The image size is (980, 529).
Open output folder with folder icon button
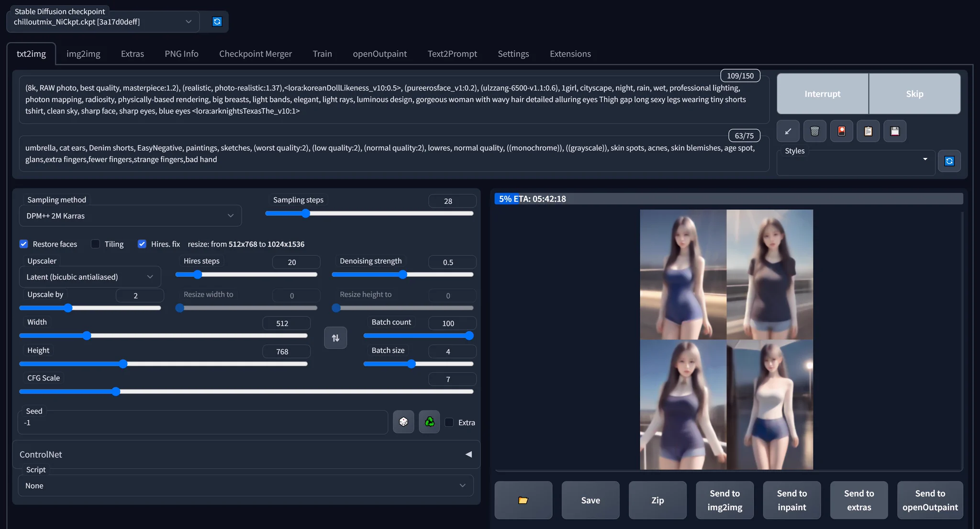tap(523, 500)
